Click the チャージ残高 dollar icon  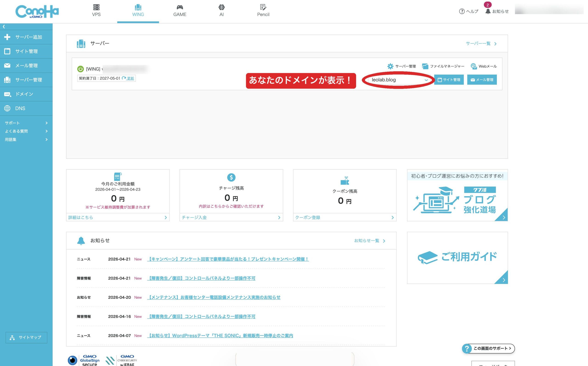231,177
